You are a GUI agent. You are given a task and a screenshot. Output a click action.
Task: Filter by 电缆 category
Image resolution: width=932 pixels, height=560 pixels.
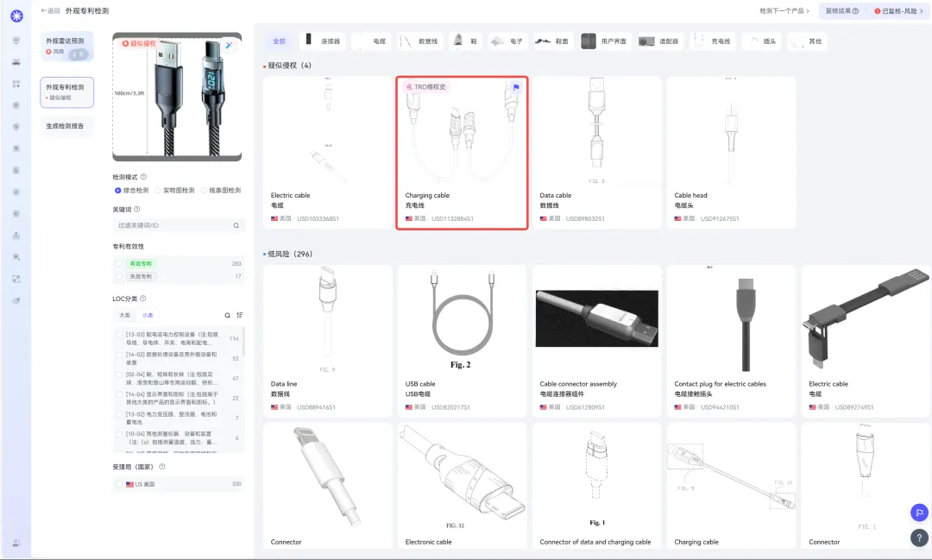coord(371,41)
